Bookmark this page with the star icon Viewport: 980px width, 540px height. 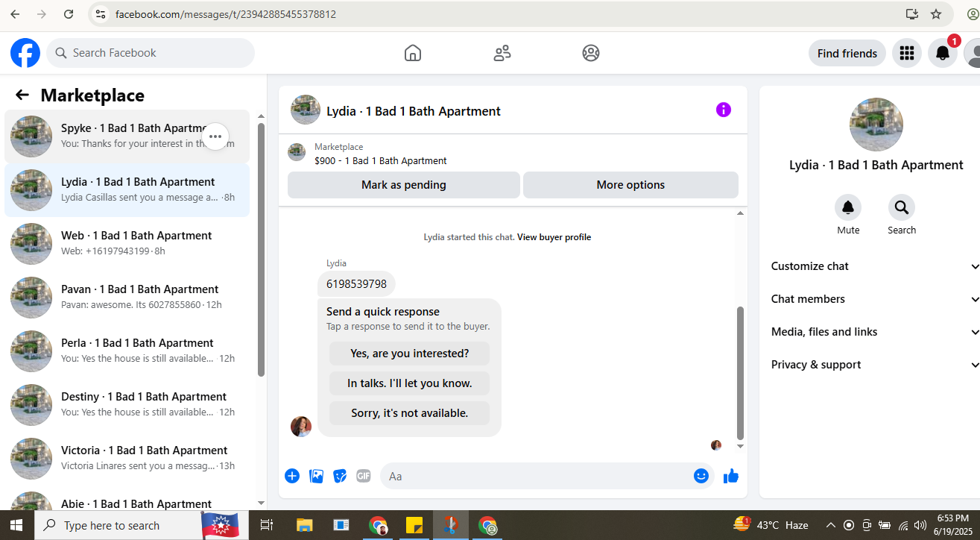[x=936, y=14]
